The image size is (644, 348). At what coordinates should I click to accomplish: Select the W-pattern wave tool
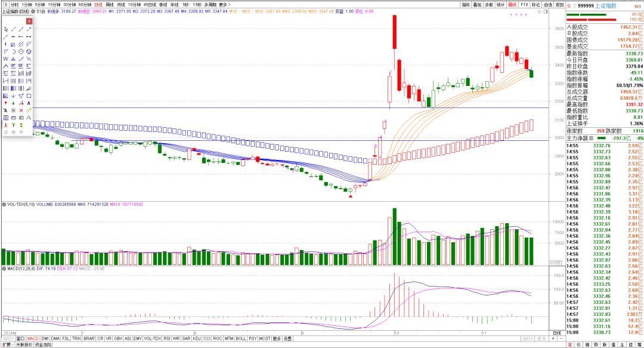pyautogui.click(x=6, y=59)
